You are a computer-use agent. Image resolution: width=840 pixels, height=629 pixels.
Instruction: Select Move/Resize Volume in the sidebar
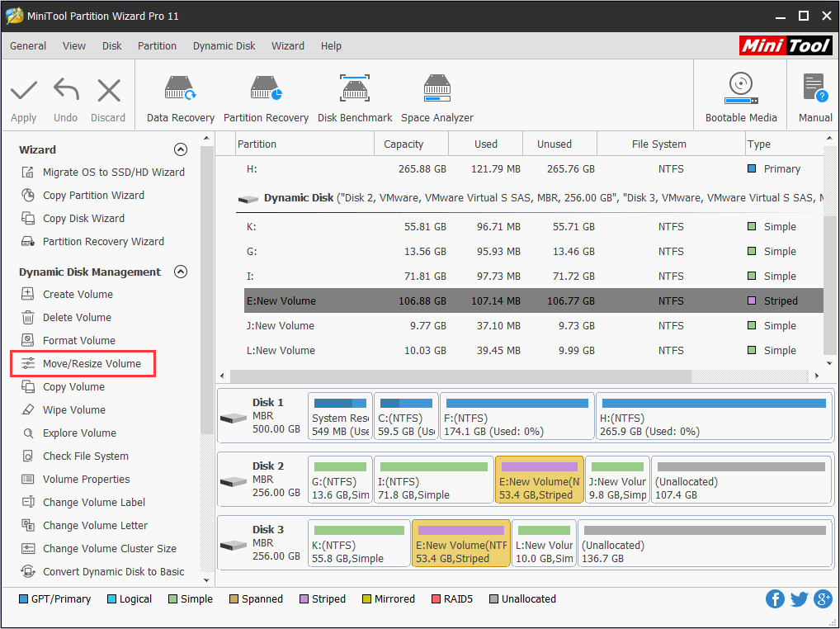point(92,363)
